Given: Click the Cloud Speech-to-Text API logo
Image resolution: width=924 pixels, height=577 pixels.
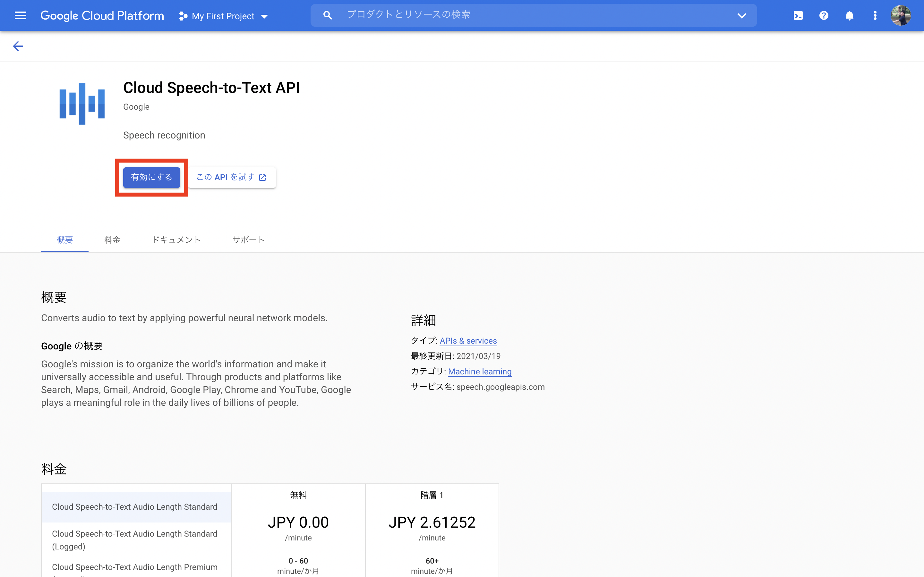Looking at the screenshot, I should 82,104.
